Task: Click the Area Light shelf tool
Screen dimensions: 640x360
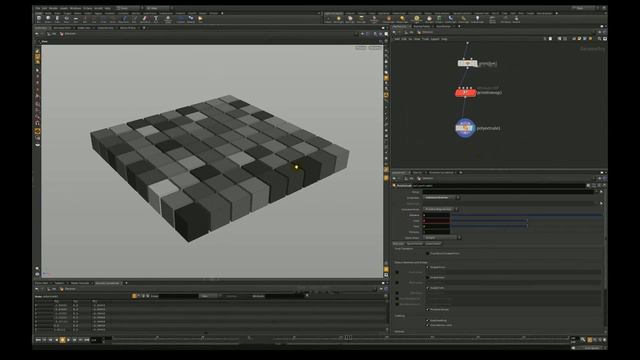Action: coord(361,19)
